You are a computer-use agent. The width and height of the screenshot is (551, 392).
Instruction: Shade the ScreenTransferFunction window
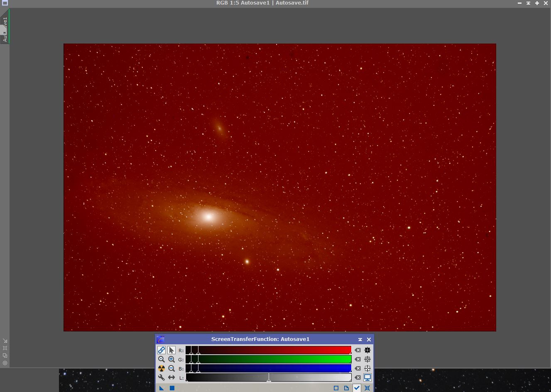click(x=360, y=339)
